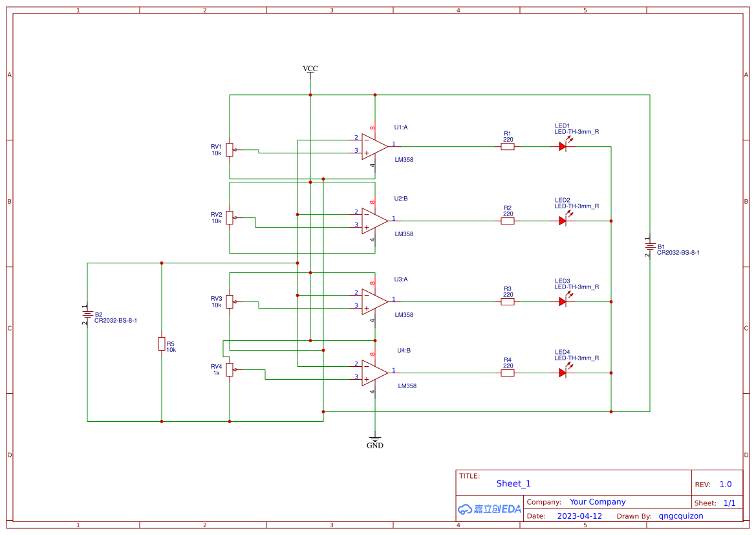The width and height of the screenshot is (756, 535).
Task: Click the U1:A designator label
Action: click(401, 127)
